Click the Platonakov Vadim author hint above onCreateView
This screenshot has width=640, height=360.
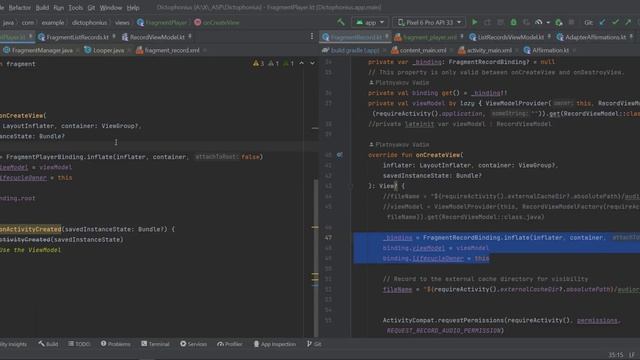pyautogui.click(x=399, y=144)
